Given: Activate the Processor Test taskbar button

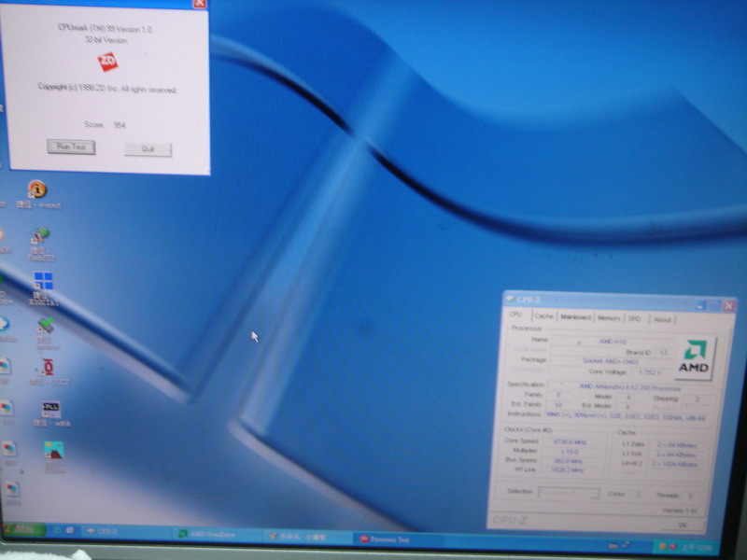Looking at the screenshot, I should coord(398,539).
